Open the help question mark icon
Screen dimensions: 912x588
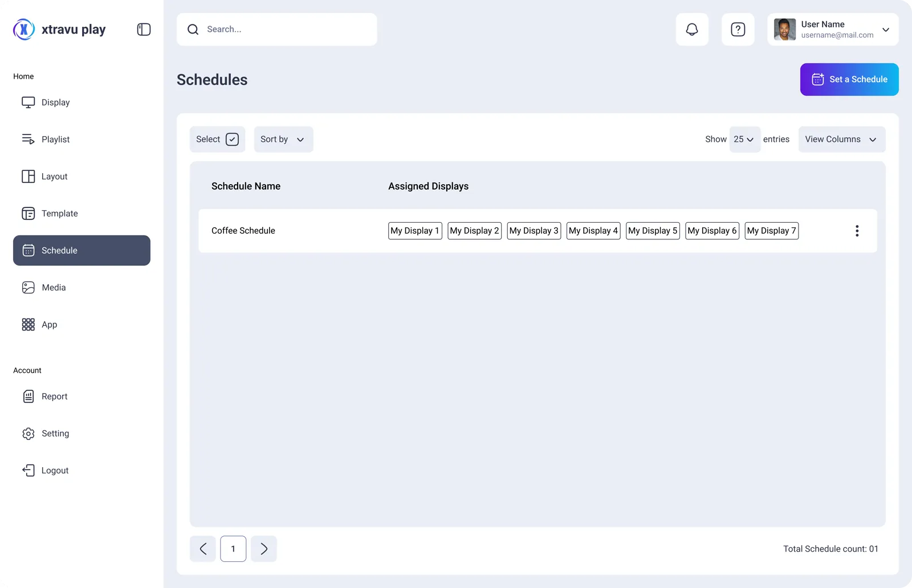point(738,30)
